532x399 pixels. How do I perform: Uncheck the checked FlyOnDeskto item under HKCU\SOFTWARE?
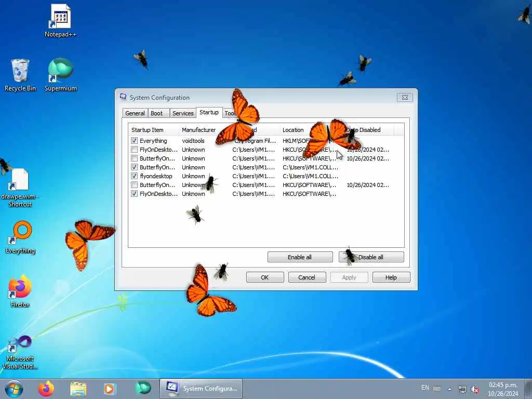click(135, 193)
